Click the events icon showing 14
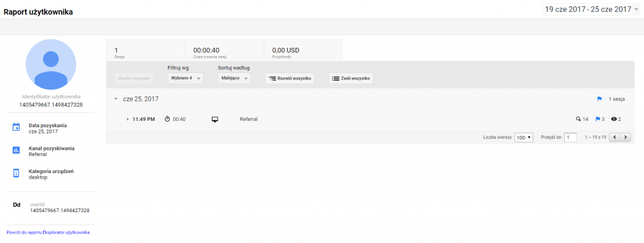644x243 pixels. pyautogui.click(x=578, y=119)
